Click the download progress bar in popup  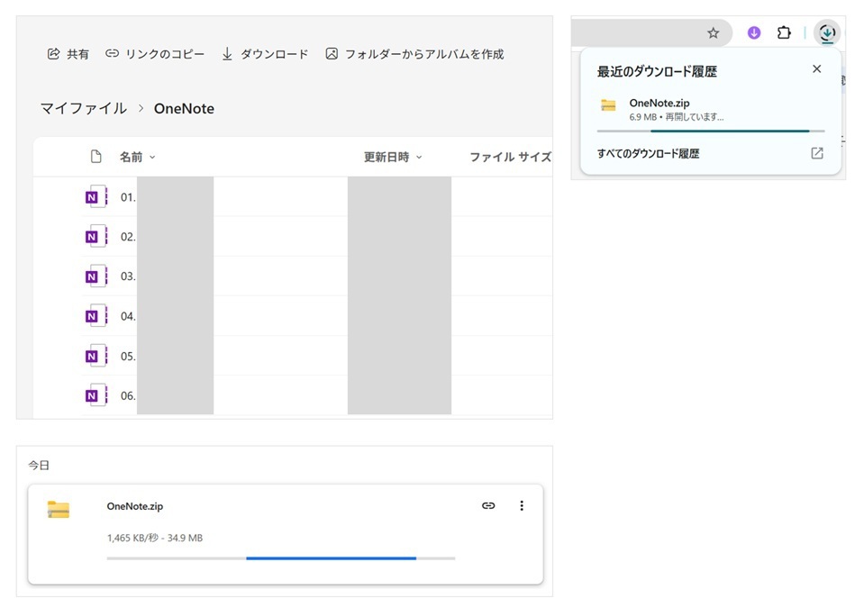[711, 131]
